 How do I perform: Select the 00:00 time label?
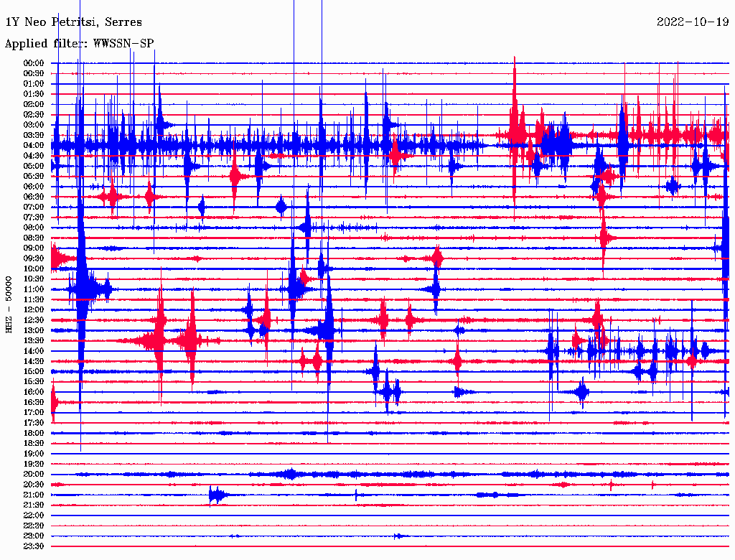pyautogui.click(x=34, y=63)
